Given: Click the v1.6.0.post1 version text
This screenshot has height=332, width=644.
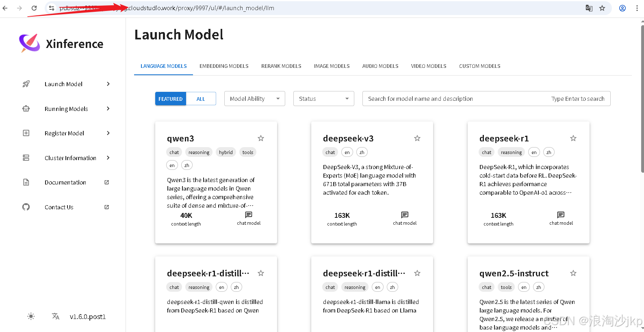Looking at the screenshot, I should pos(88,317).
